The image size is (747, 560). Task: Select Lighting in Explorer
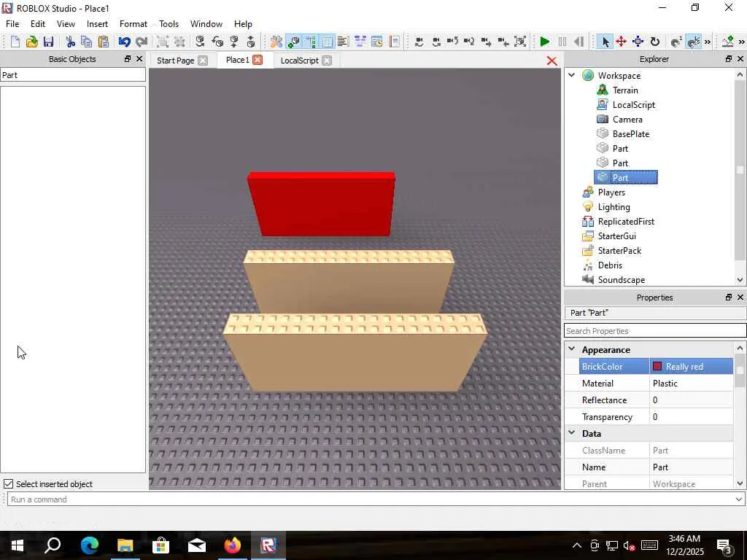tap(614, 206)
